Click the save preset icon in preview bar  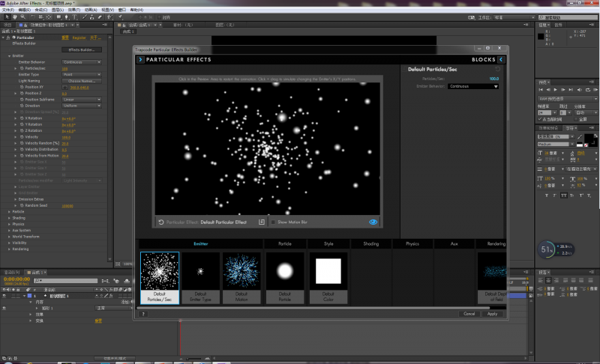pos(262,222)
